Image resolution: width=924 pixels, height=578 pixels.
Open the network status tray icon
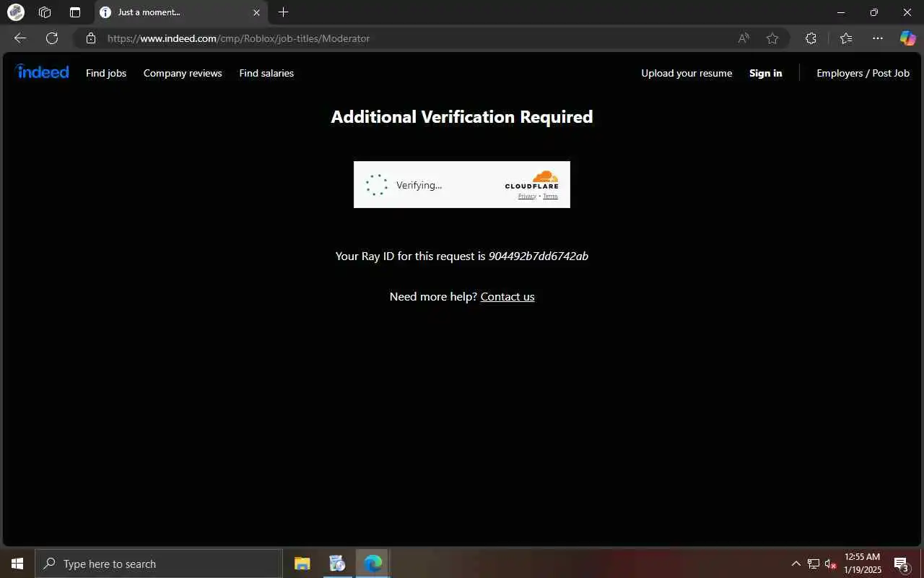(x=814, y=564)
